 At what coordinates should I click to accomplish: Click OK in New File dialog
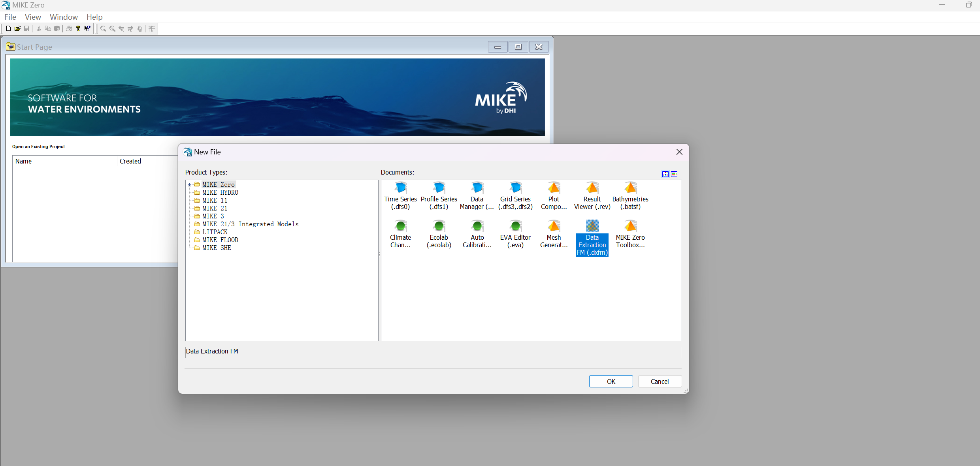(x=611, y=381)
